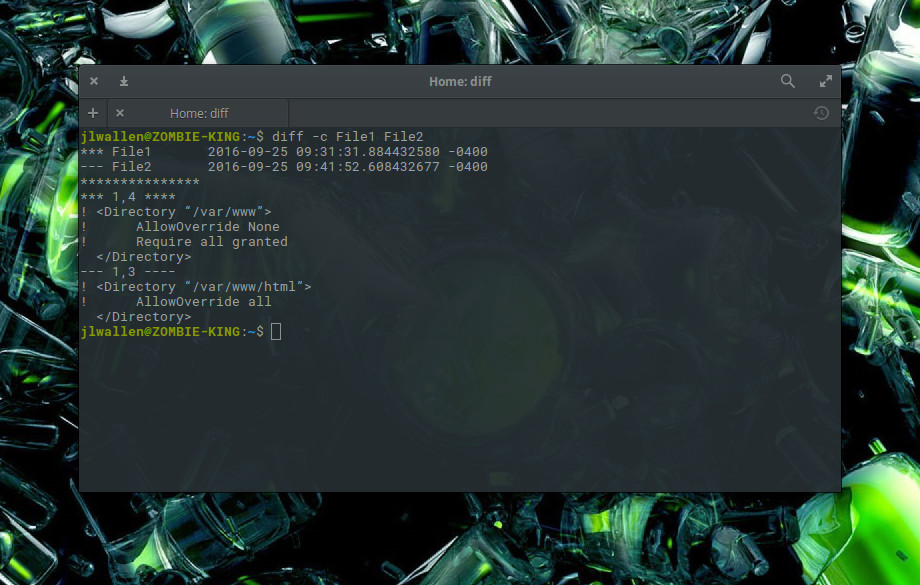Click the "Require all granted" line
This screenshot has width=920, height=585.
click(211, 242)
